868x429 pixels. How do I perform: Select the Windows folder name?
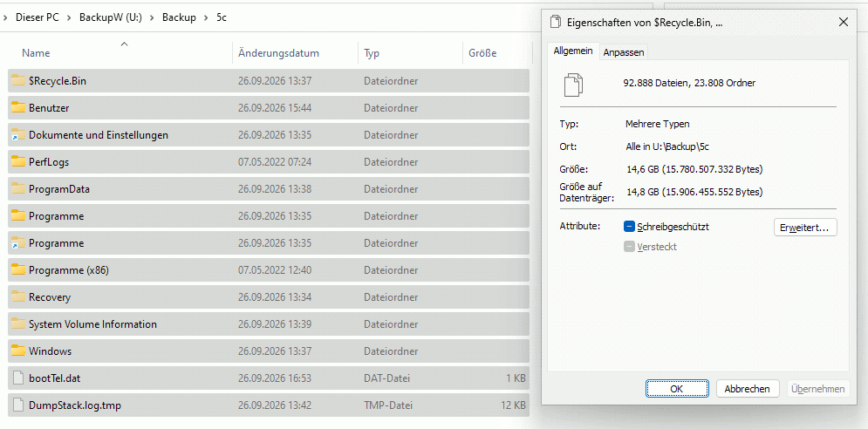(51, 351)
